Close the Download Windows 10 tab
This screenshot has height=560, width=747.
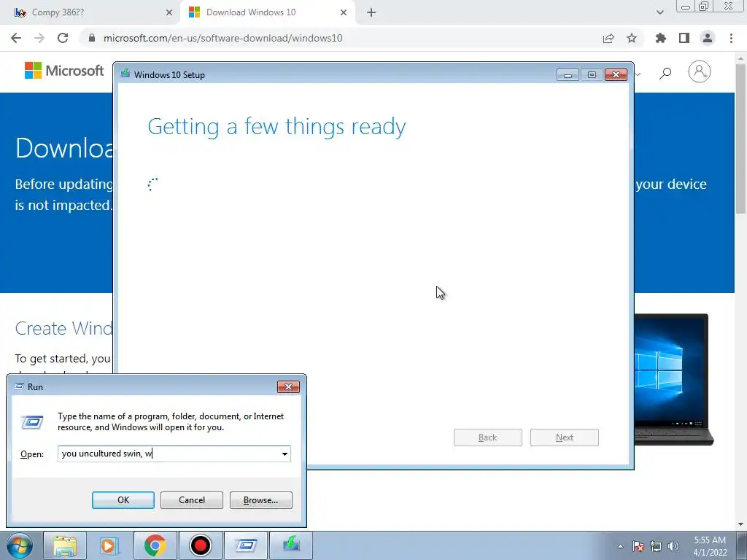pyautogui.click(x=344, y=12)
